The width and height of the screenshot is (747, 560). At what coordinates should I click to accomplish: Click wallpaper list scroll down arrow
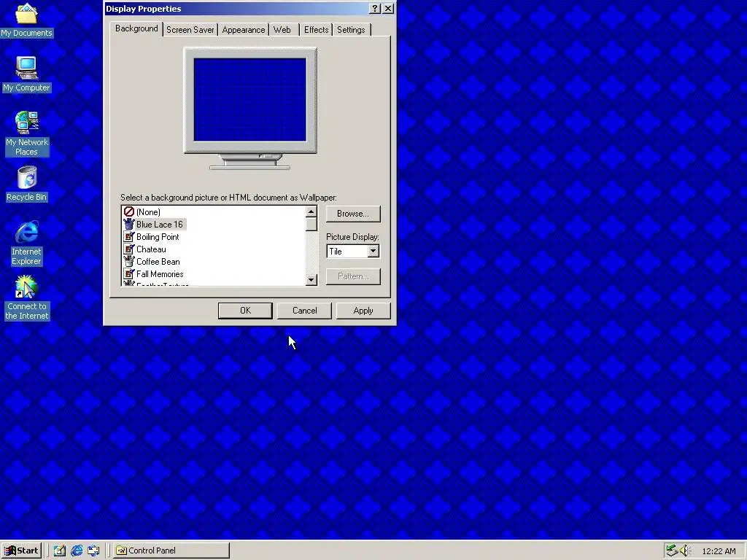(x=311, y=280)
